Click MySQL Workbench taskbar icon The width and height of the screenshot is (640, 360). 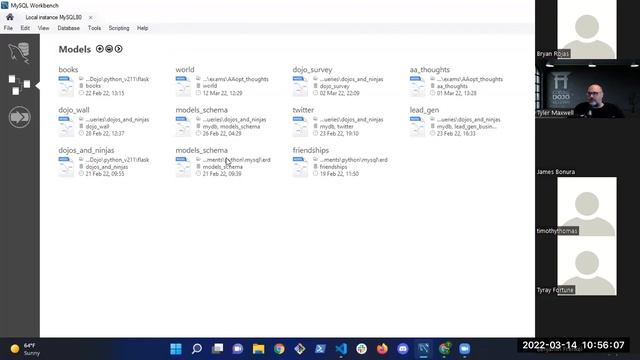point(423,349)
